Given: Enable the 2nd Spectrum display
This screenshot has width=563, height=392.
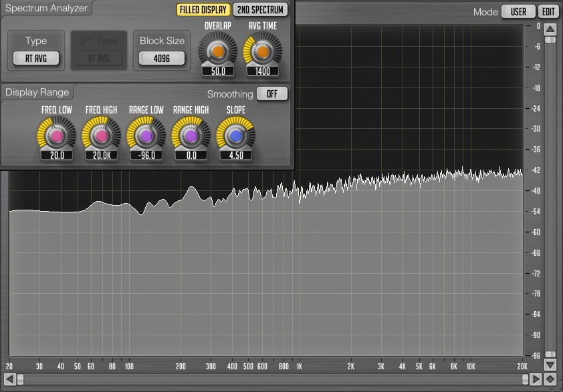Looking at the screenshot, I should click(x=261, y=10).
